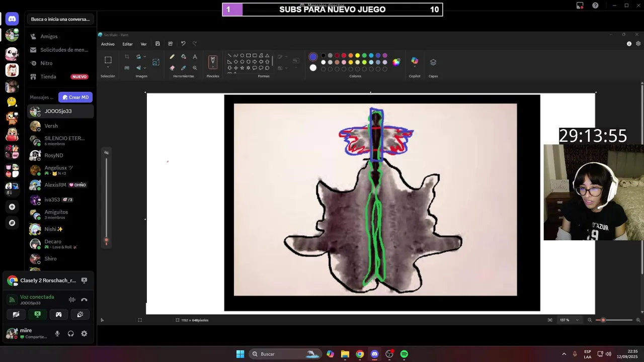The image size is (644, 362).
Task: Click the Paint settings gear icon
Action: (638, 44)
